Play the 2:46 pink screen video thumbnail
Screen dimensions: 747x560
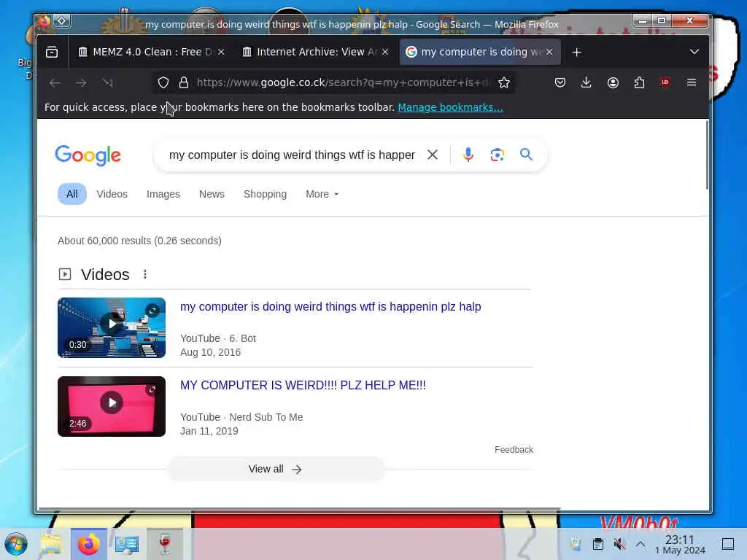tap(112, 406)
